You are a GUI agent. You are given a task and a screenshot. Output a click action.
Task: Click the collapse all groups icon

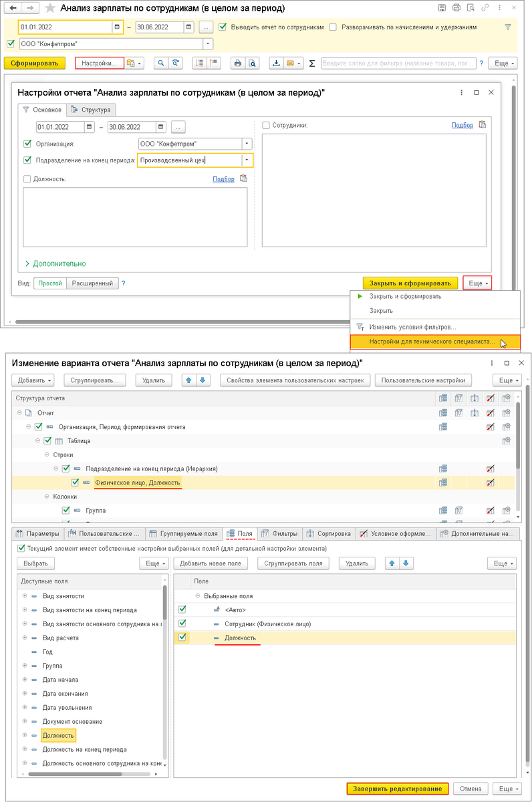[214, 63]
